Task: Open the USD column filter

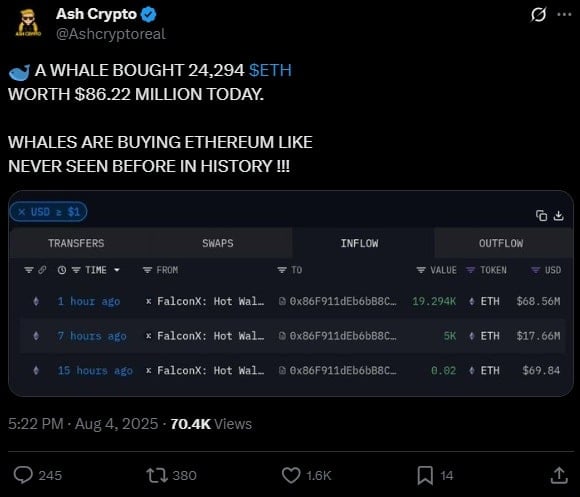Action: point(535,270)
